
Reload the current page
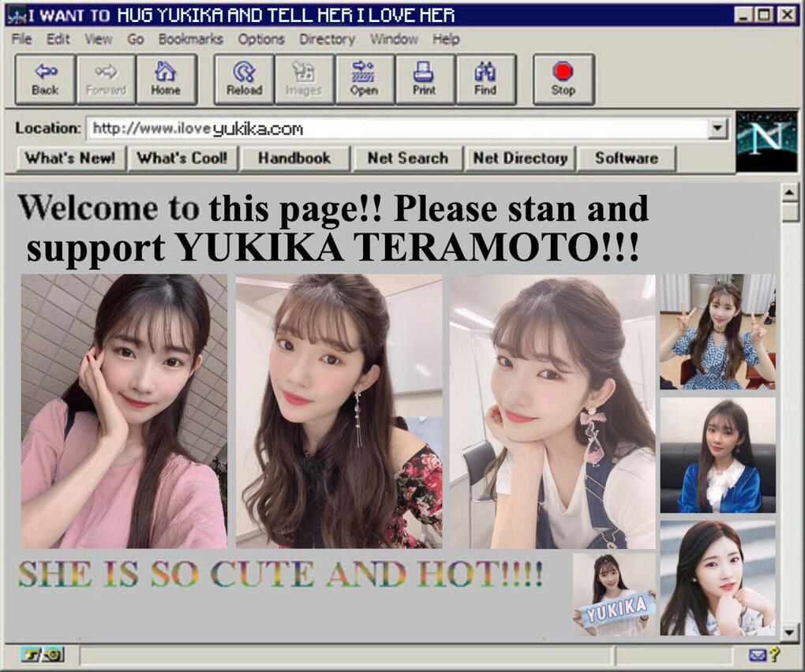244,80
